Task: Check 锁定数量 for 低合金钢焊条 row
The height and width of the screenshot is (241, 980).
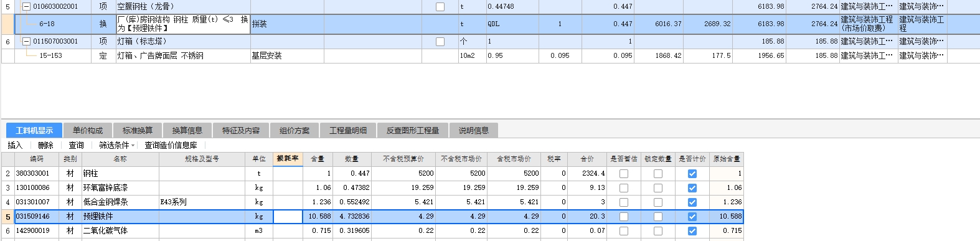Action: [658, 202]
